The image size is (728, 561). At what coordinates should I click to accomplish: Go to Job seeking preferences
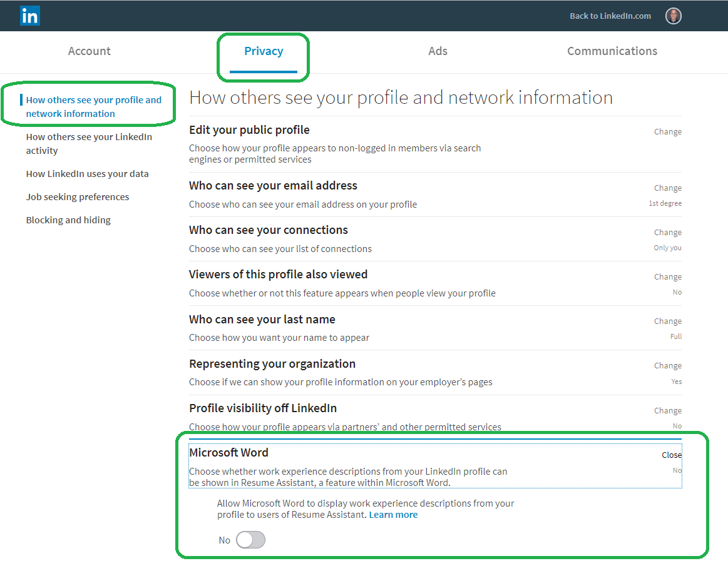(x=78, y=197)
